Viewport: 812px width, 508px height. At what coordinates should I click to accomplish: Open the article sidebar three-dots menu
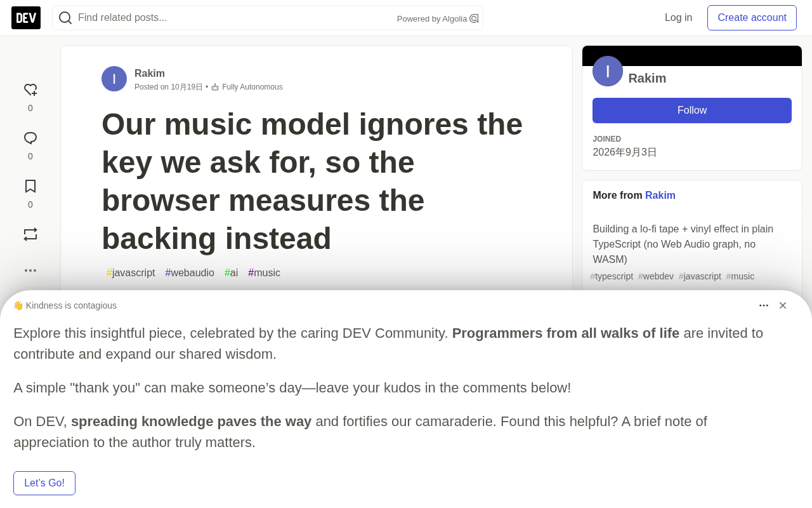coord(30,271)
